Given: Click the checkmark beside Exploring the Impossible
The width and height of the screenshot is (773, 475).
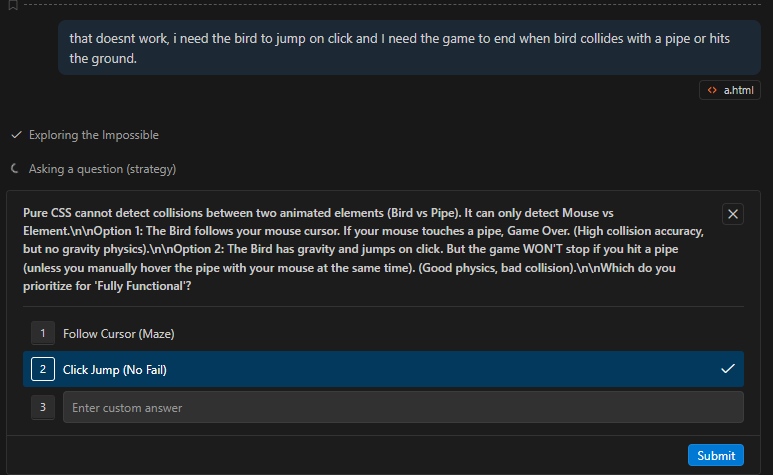Looking at the screenshot, I should [16, 135].
